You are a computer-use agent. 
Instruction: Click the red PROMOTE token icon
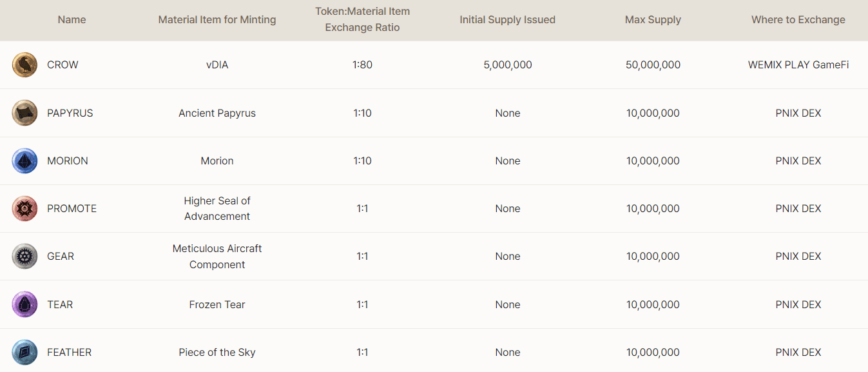(24, 208)
